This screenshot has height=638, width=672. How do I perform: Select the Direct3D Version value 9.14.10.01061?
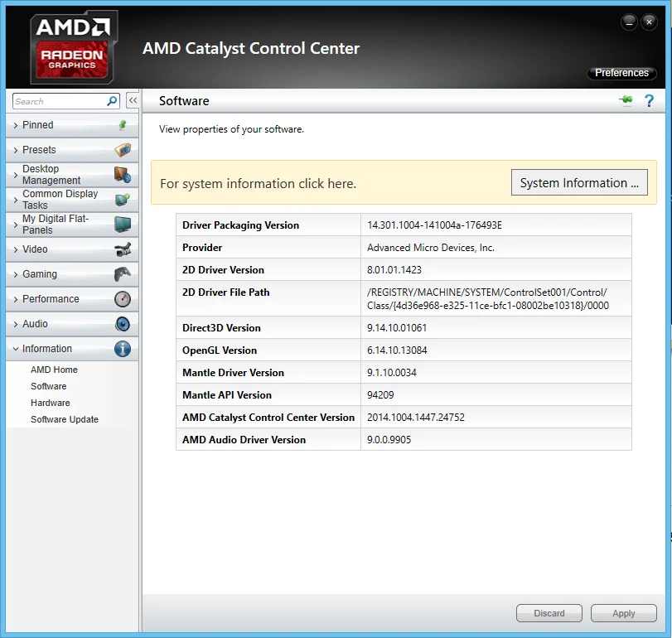397,328
